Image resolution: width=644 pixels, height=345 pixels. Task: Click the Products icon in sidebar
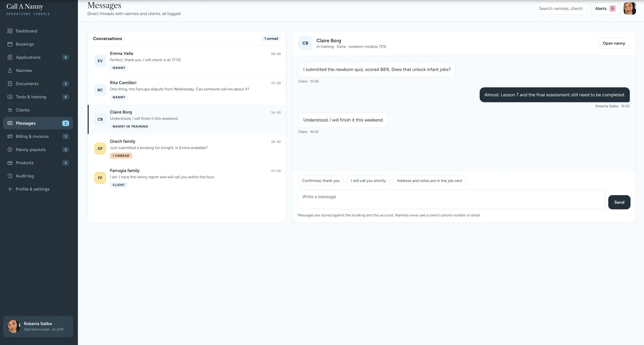tap(10, 163)
